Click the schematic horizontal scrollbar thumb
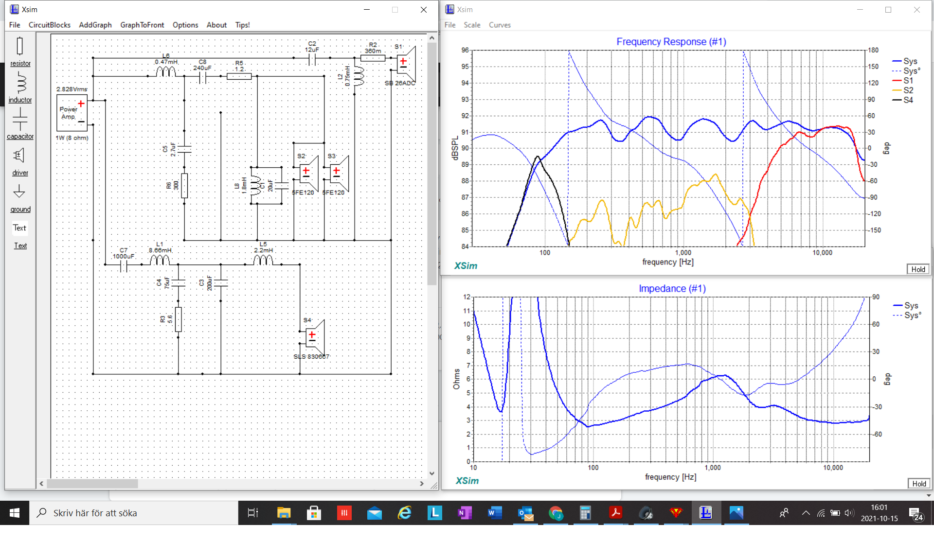This screenshot has height=560, width=934. 92,484
